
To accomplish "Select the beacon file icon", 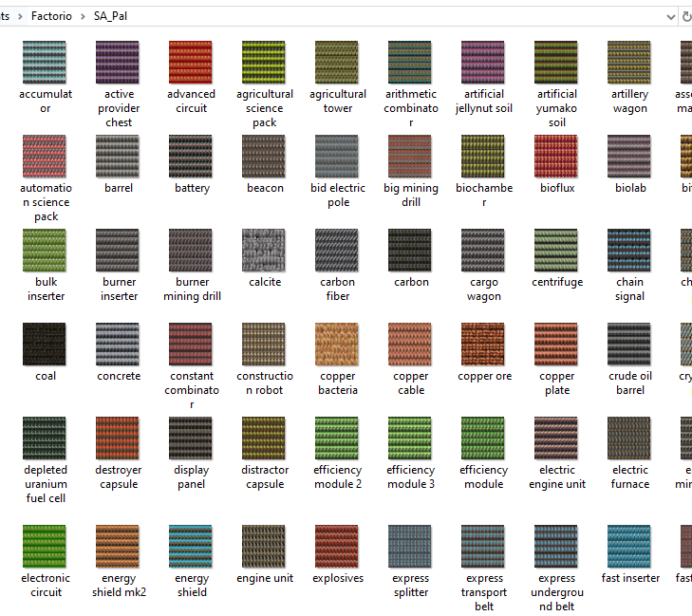I will point(264,157).
